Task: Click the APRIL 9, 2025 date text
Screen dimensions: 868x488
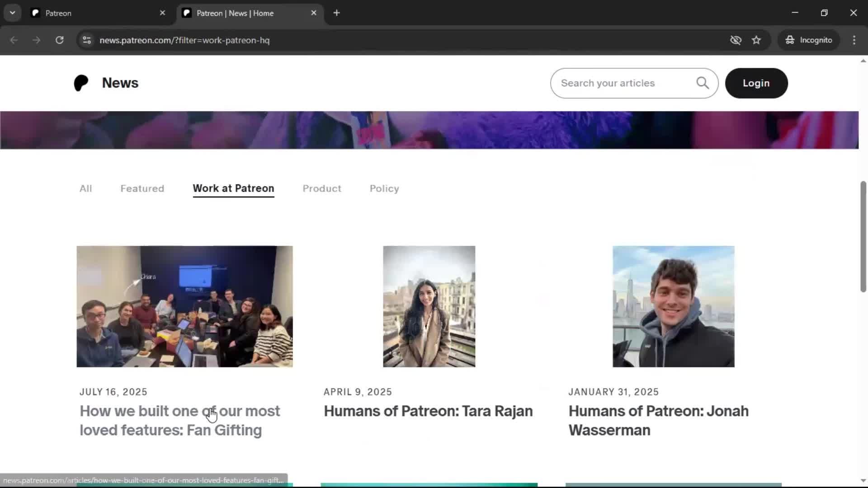Action: coord(358,392)
